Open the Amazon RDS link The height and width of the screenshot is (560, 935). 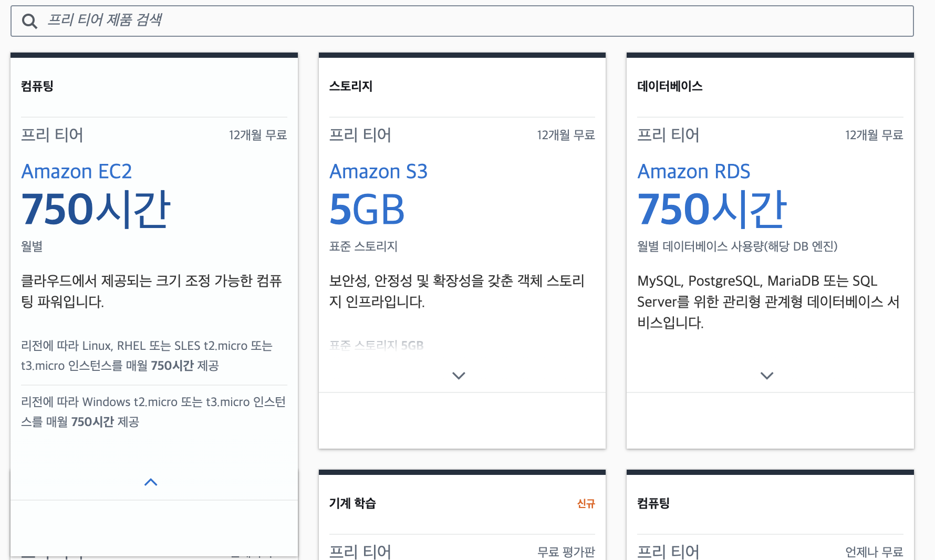693,172
